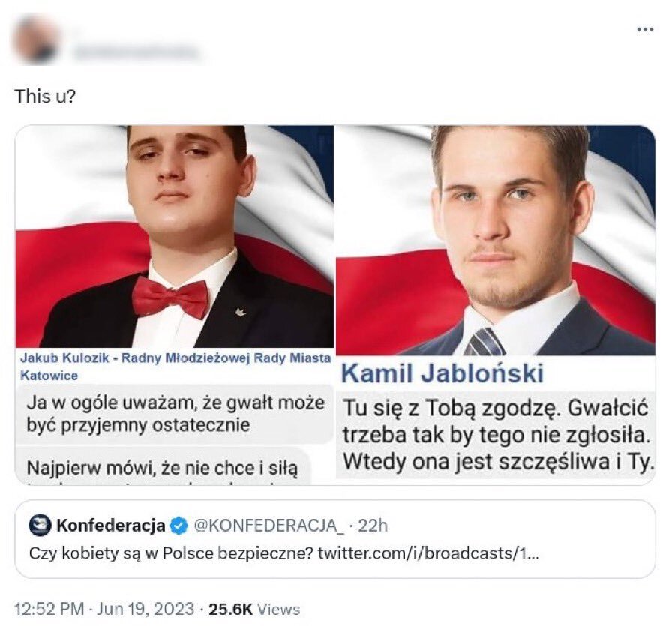Click the Konfederacja account logo avatar
Image resolution: width=672 pixels, height=626 pixels.
tap(41, 526)
